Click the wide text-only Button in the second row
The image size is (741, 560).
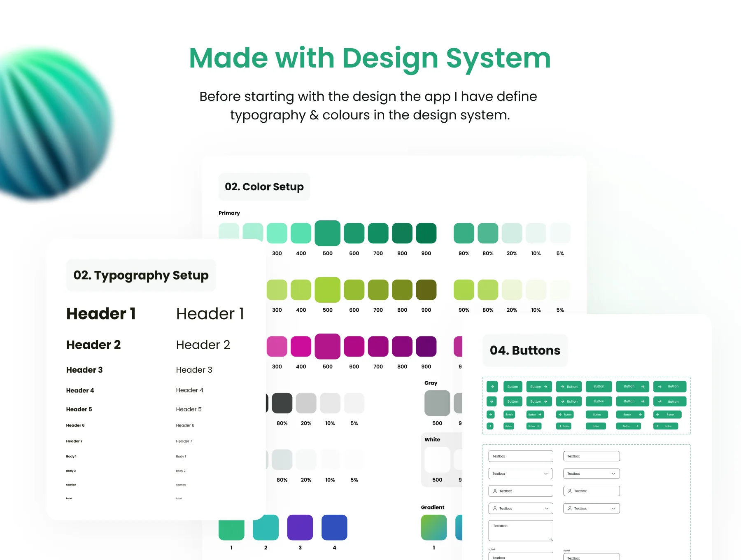tap(599, 401)
